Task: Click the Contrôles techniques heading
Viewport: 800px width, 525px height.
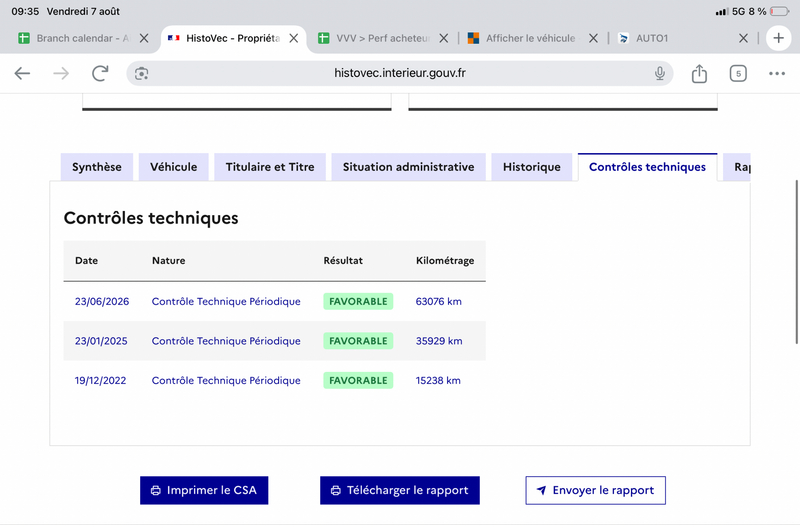Action: pyautogui.click(x=151, y=218)
